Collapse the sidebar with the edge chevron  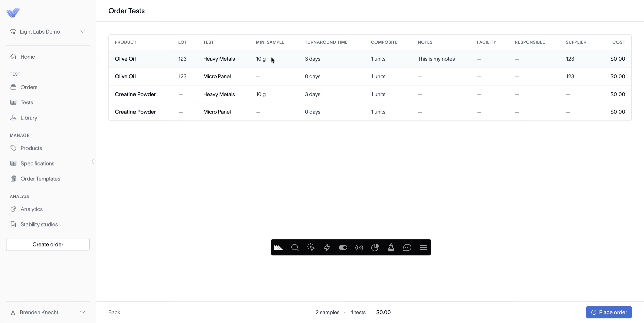(x=93, y=162)
